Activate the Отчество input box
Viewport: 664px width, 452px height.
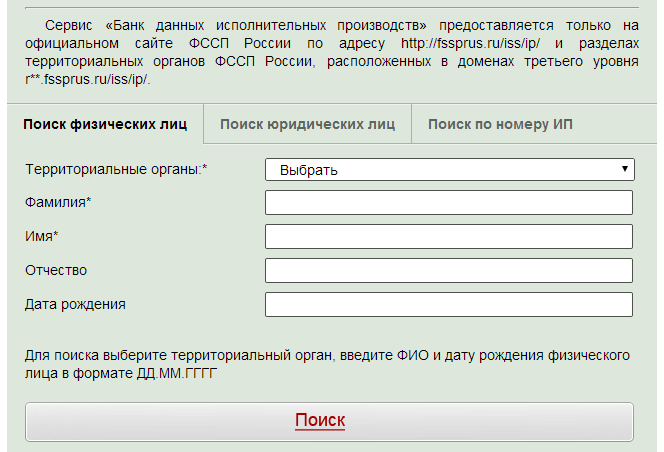coord(449,270)
